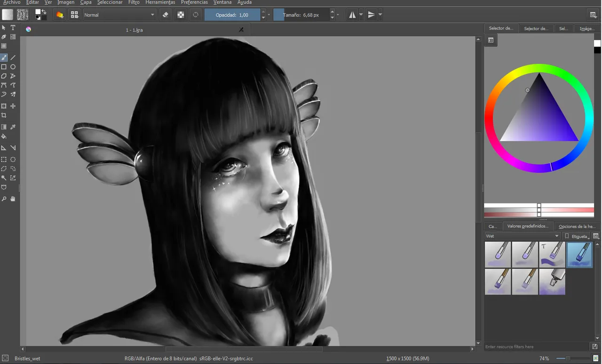This screenshot has height=364, width=602.
Task: Click the resource filter search field
Action: pos(537,347)
